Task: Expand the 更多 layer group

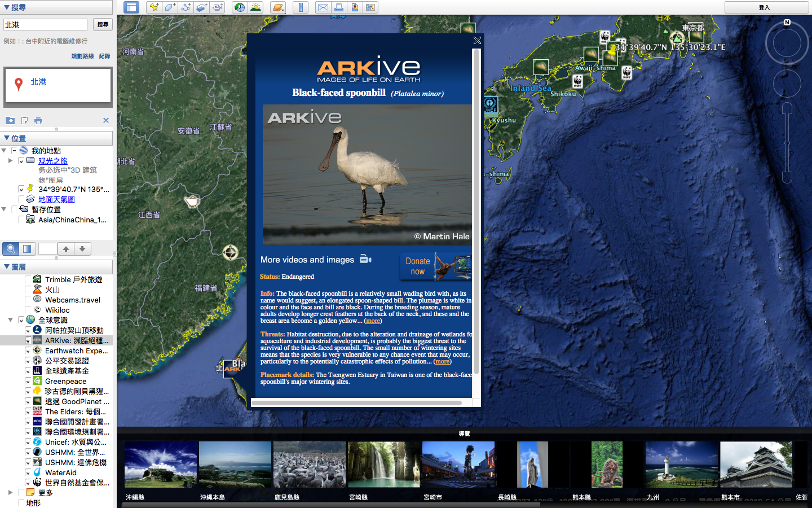Action: point(10,493)
